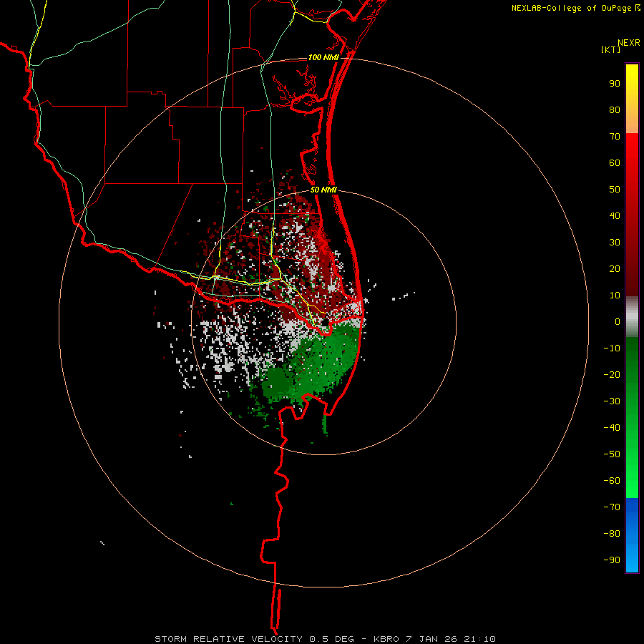The width and height of the screenshot is (644, 644).
Task: Click the bright green -60 segment of color bar
Action: point(632,484)
